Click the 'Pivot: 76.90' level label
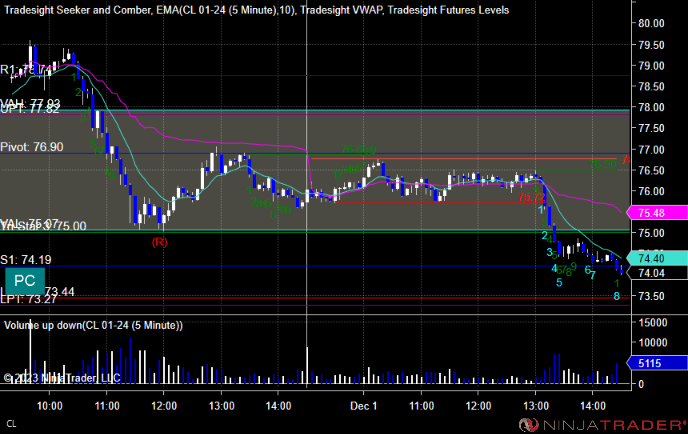This screenshot has height=434, width=688. click(x=32, y=147)
